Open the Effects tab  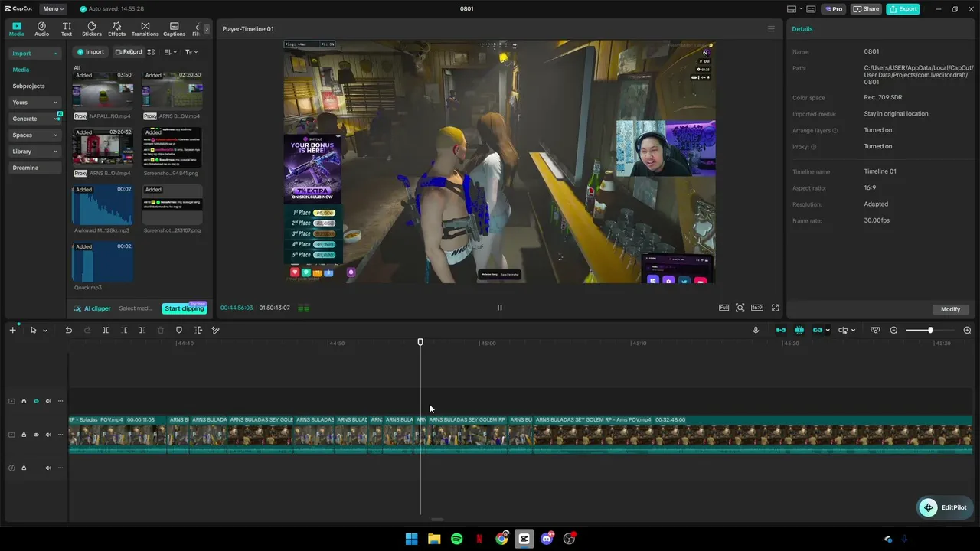pyautogui.click(x=116, y=29)
